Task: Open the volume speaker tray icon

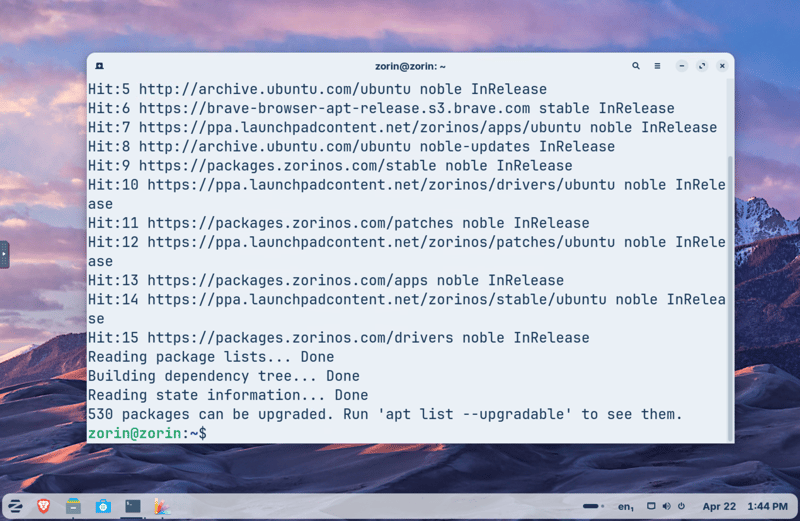Action: click(x=666, y=506)
